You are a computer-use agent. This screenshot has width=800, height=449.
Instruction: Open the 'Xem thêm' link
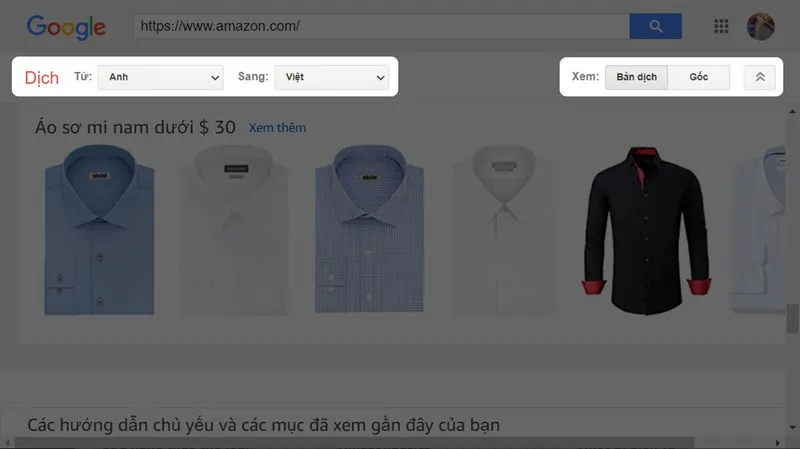click(278, 128)
